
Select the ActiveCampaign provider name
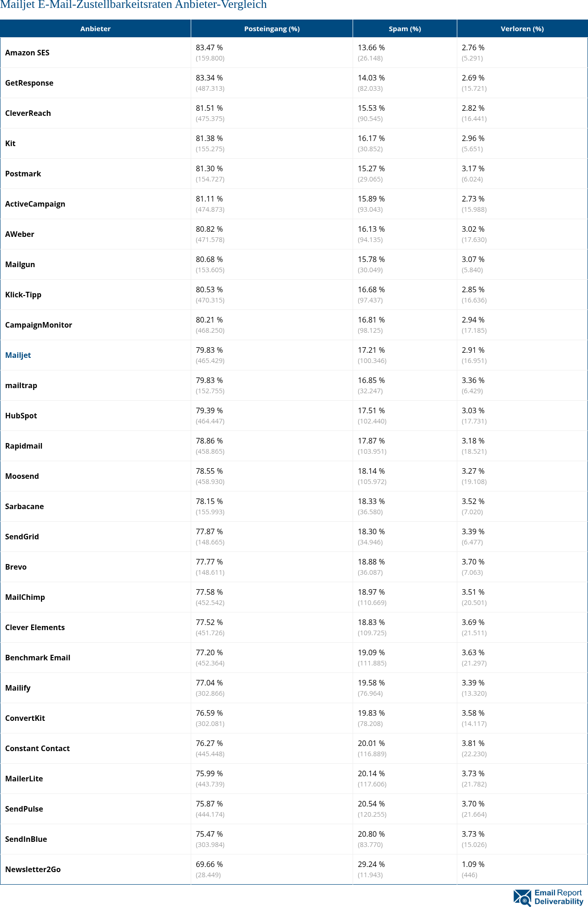click(35, 204)
